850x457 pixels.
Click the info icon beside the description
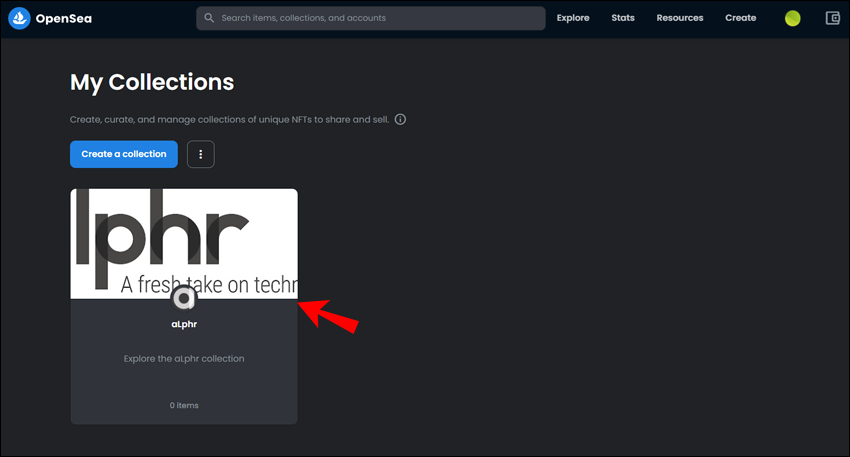point(400,119)
